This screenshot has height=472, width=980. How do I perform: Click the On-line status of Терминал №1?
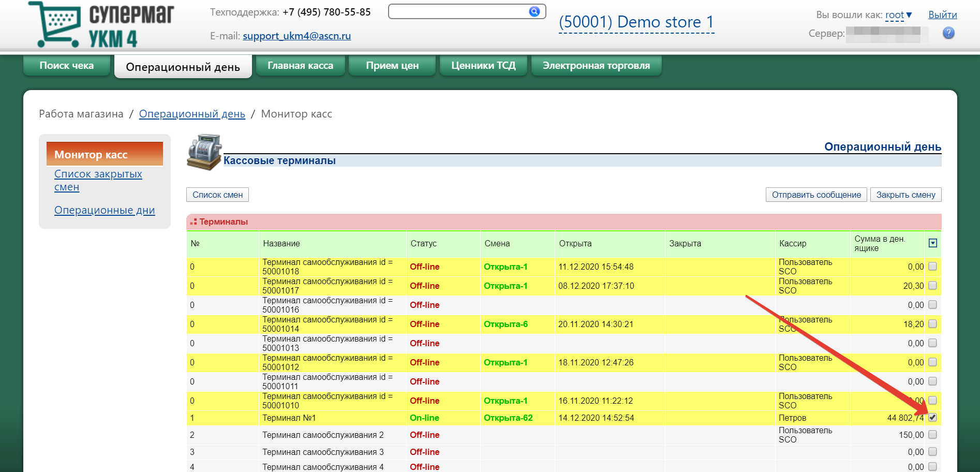[x=424, y=418]
